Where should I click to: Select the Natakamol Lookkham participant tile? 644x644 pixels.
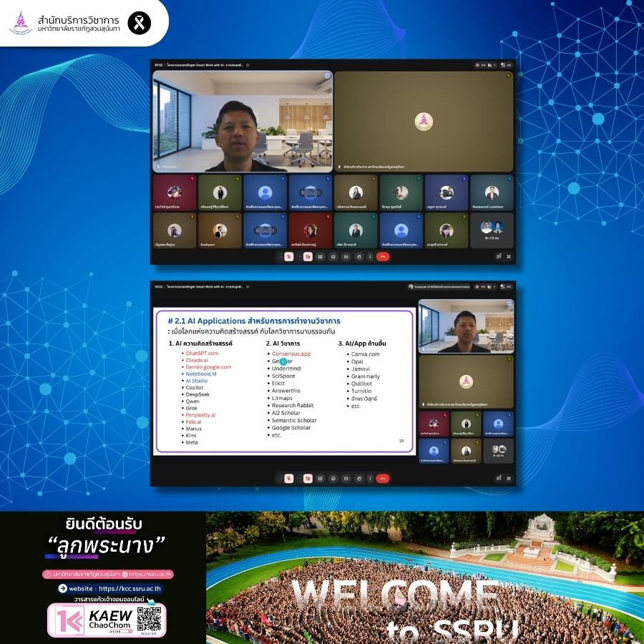tap(492, 192)
